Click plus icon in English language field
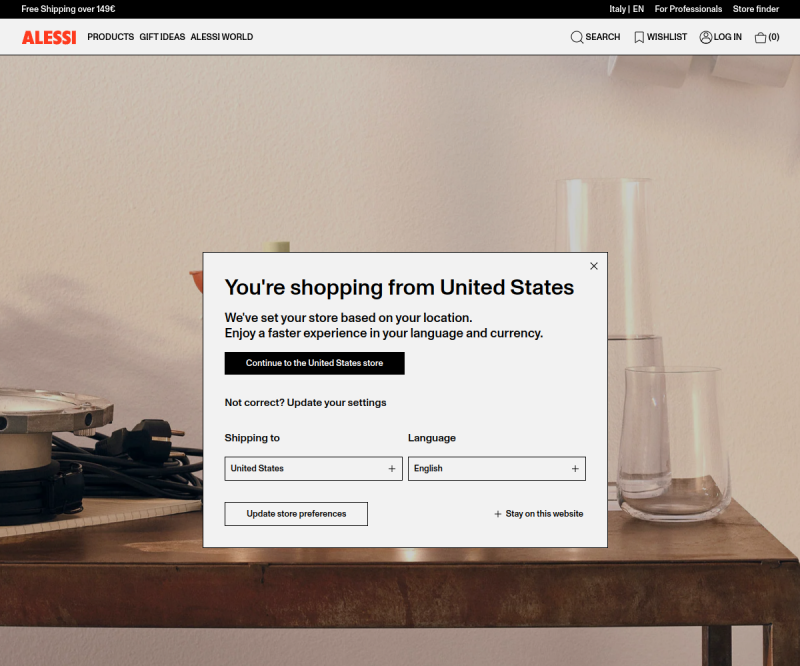This screenshot has height=666, width=800. (x=575, y=468)
